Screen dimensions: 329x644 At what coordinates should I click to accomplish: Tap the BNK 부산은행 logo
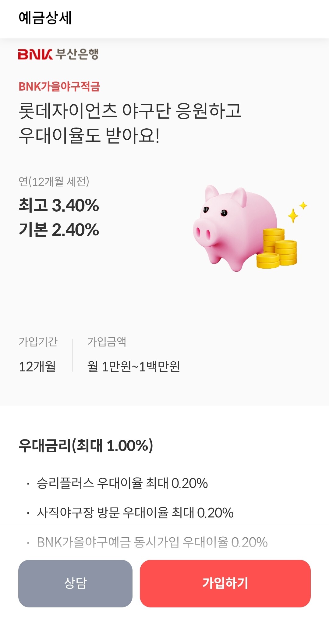point(58,54)
